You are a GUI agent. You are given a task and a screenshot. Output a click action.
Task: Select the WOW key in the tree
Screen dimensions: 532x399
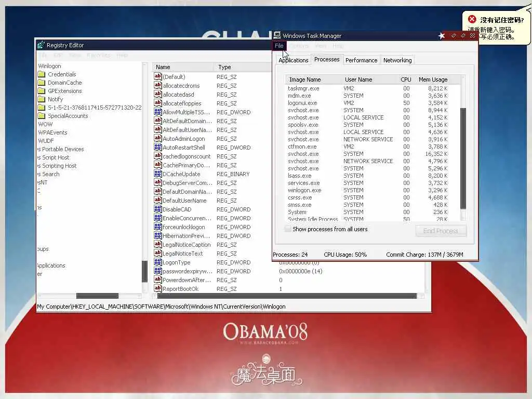click(45, 124)
